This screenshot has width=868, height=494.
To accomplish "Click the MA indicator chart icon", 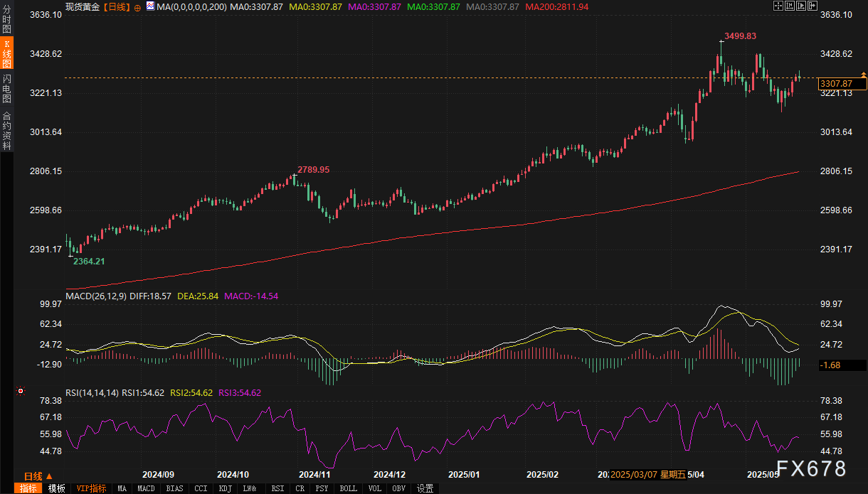I will (x=150, y=6).
